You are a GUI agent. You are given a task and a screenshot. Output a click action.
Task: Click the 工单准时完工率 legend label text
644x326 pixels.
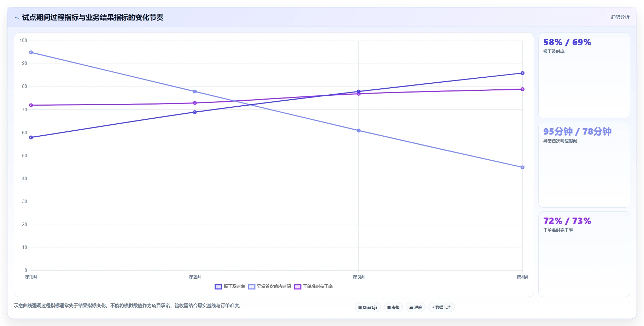pyautogui.click(x=317, y=286)
